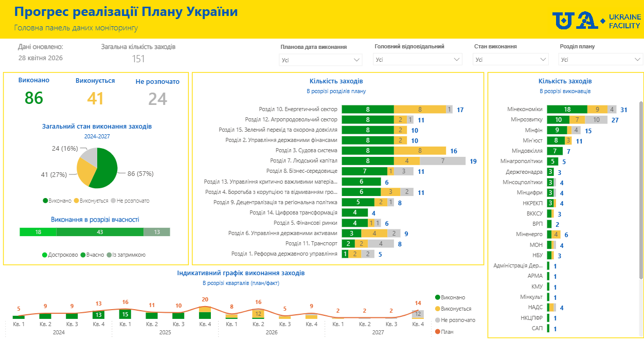Click the Ukraine Facility logo

[597, 21]
